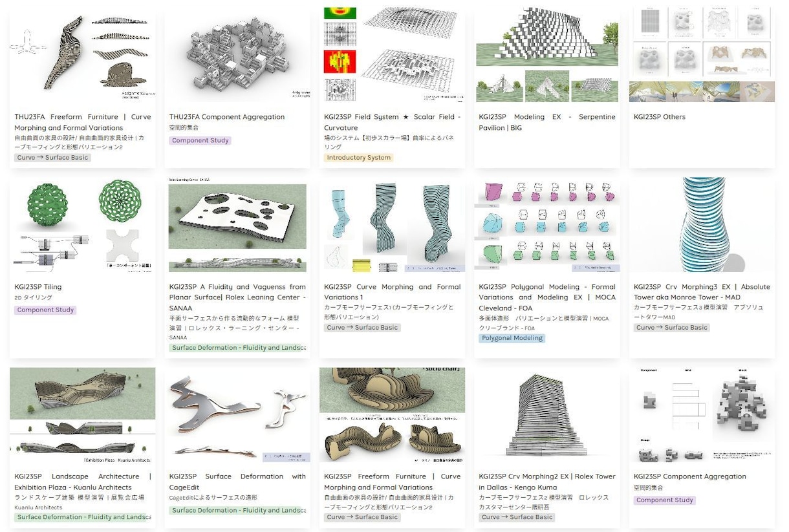Click the title KGI23SP Modeling EX Serpentine Pavilion

click(547, 122)
